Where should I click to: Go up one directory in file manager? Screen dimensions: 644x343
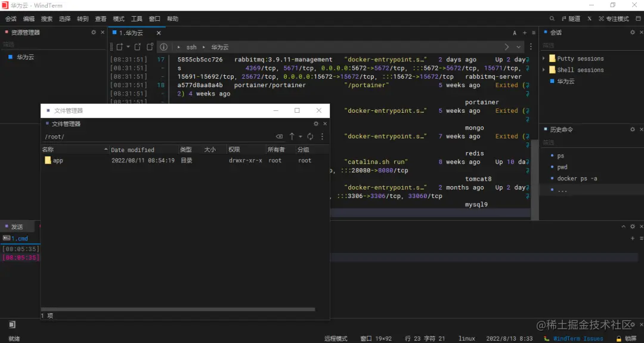pos(292,137)
